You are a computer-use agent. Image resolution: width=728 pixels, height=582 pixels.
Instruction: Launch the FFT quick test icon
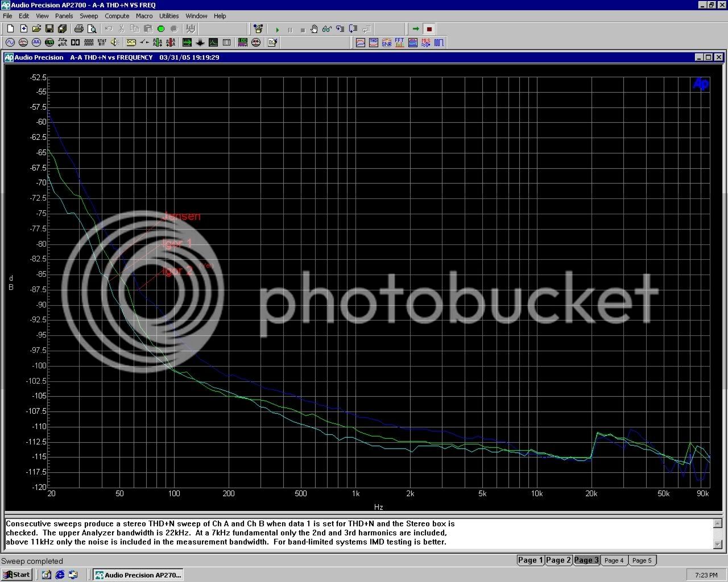[x=400, y=42]
